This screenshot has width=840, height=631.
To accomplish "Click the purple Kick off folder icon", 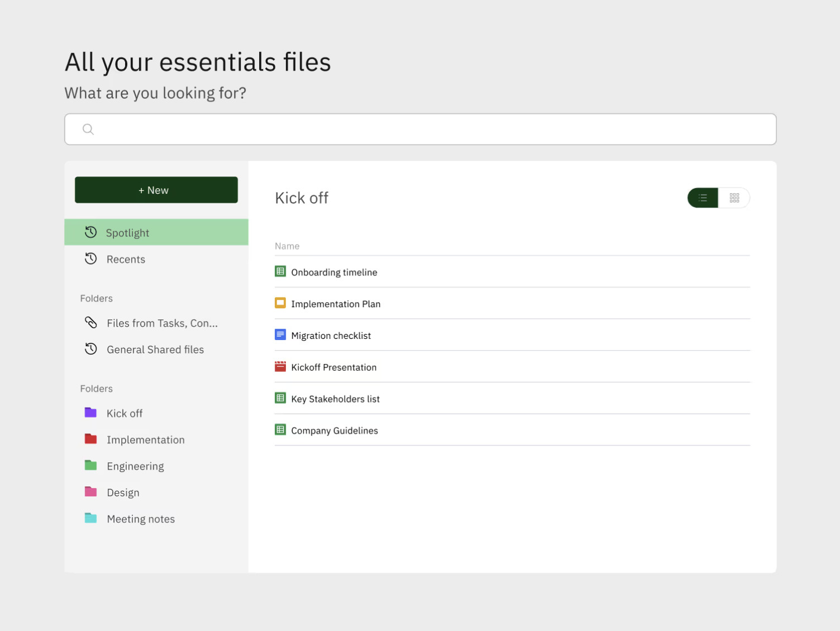I will pos(90,413).
